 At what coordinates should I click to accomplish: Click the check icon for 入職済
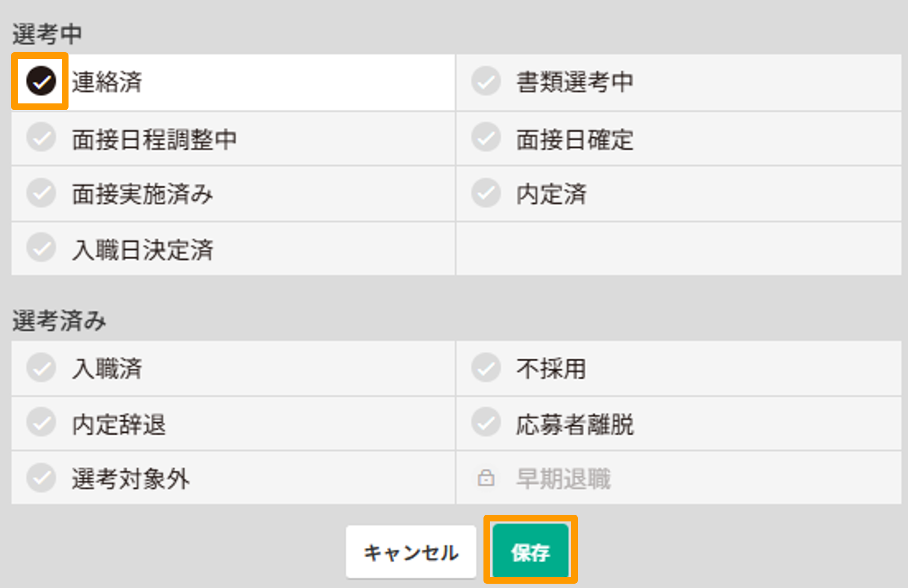[41, 368]
